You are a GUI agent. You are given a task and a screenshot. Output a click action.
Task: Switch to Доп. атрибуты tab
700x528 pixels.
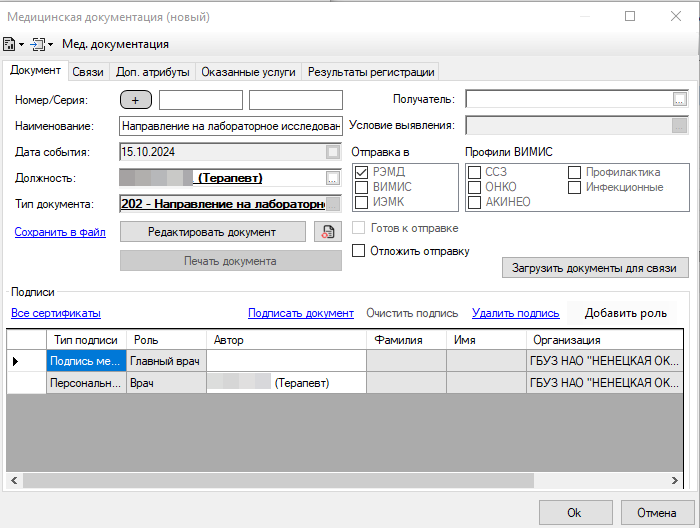point(153,72)
